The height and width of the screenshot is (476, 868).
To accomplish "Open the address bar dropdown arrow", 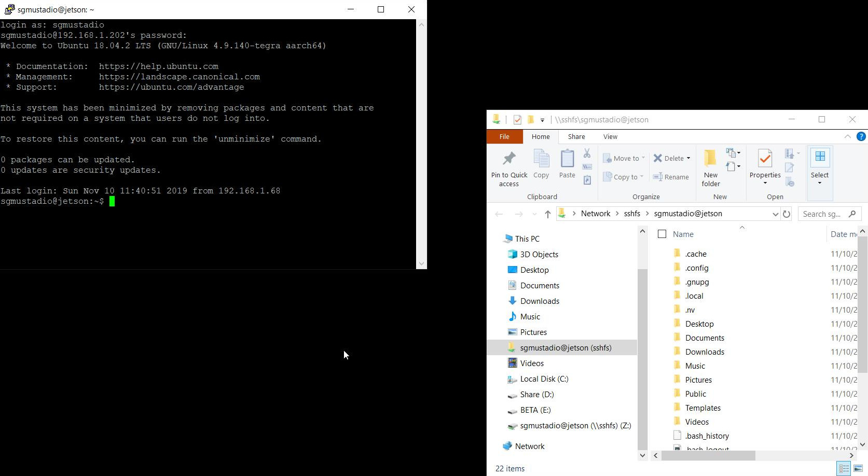I will click(x=775, y=214).
